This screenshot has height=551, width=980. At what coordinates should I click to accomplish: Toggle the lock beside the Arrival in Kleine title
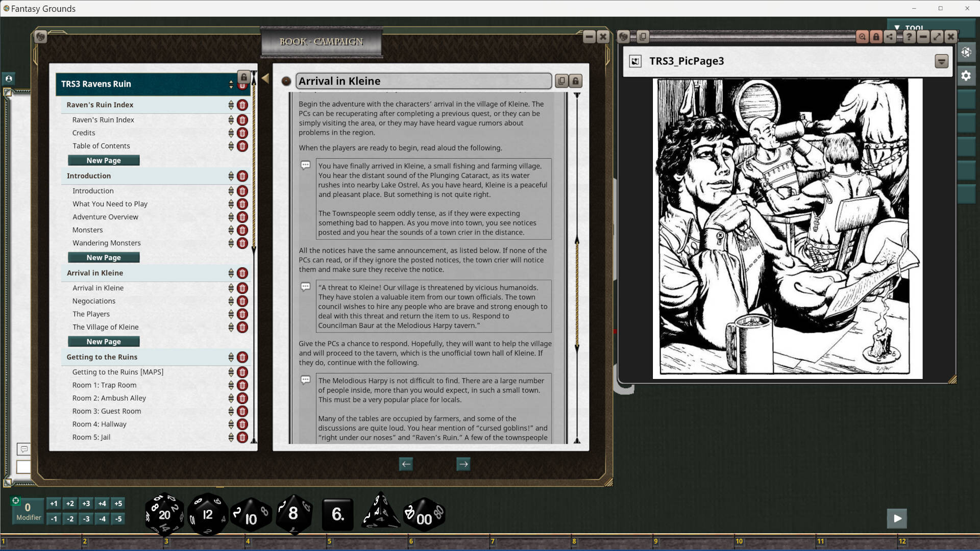576,81
